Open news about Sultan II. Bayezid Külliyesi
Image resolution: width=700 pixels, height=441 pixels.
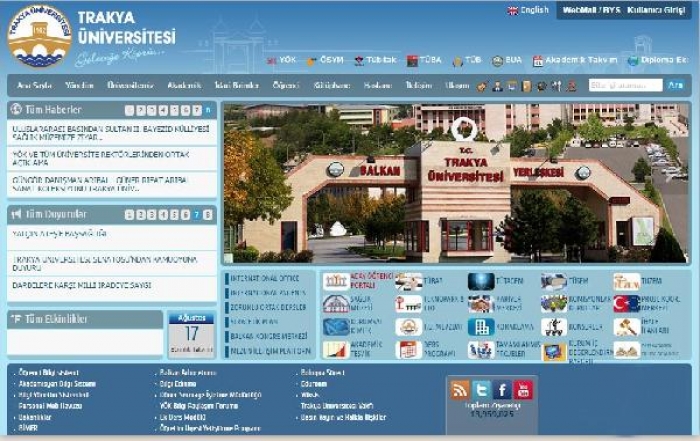click(x=111, y=133)
